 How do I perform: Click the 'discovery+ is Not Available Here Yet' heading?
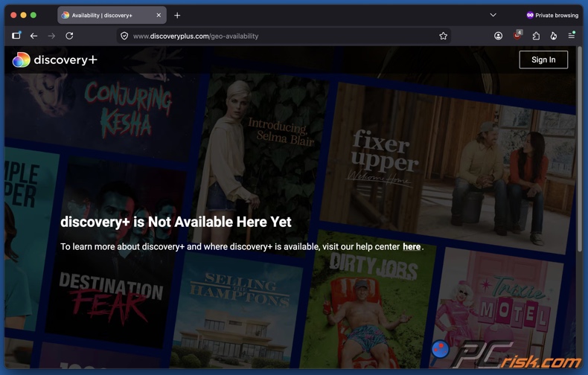[x=176, y=222]
